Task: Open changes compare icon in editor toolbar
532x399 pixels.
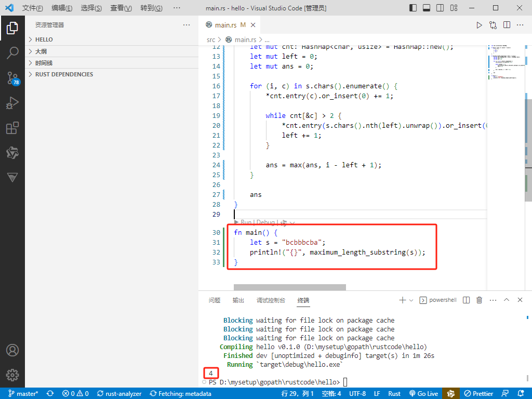Action: (x=493, y=25)
